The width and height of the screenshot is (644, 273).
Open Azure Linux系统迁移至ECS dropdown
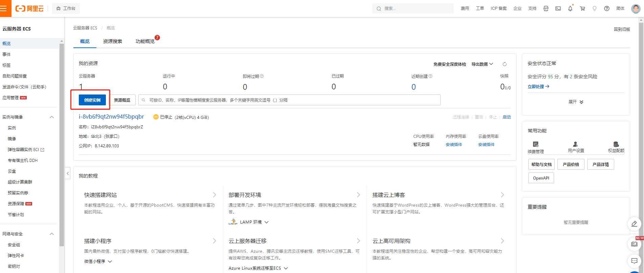point(258,268)
